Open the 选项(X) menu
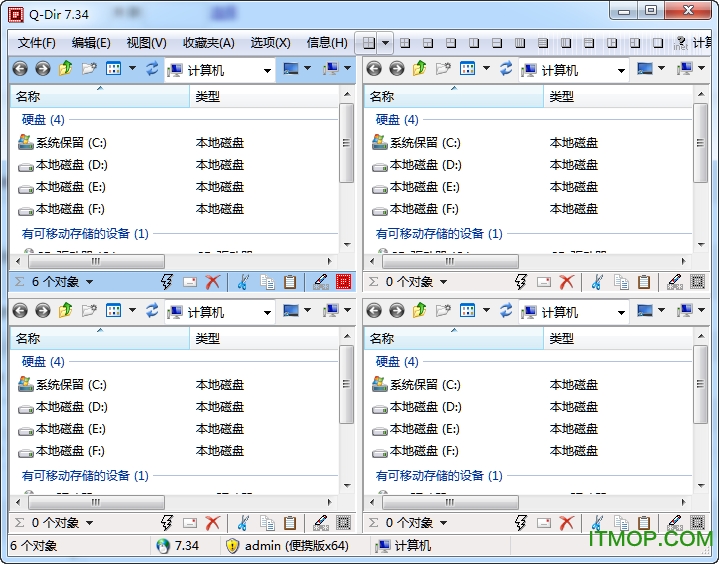This screenshot has width=719, height=564. (271, 43)
